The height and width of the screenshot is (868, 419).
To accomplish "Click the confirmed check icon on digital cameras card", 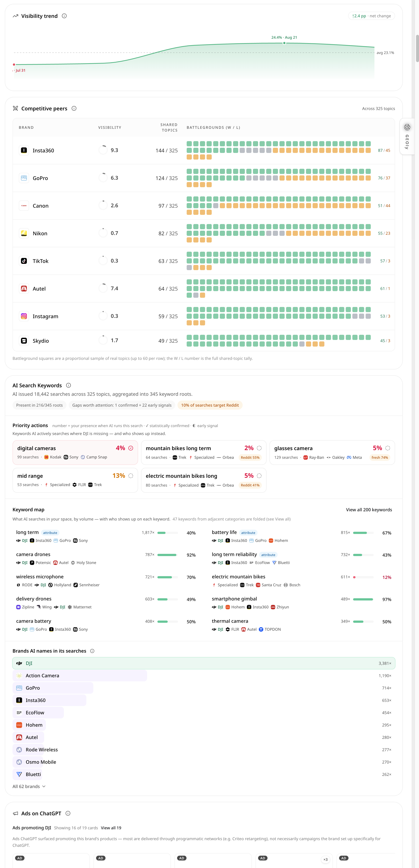I will coord(131,448).
